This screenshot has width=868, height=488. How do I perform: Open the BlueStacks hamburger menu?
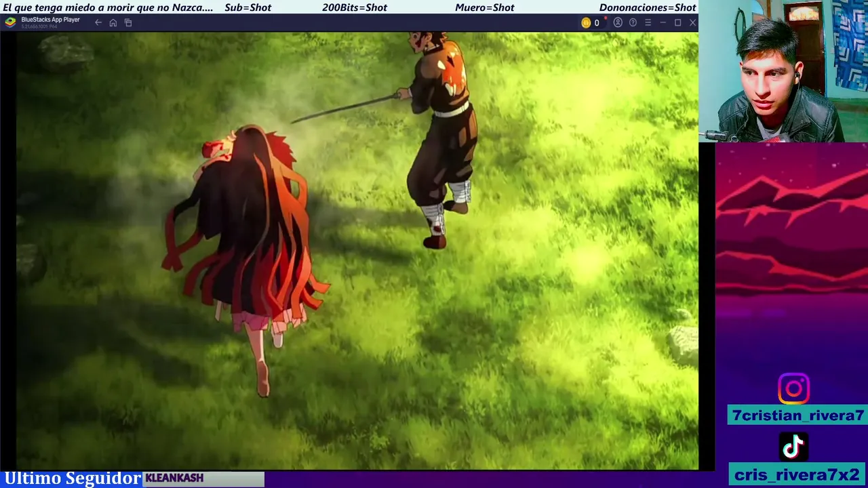coord(648,22)
